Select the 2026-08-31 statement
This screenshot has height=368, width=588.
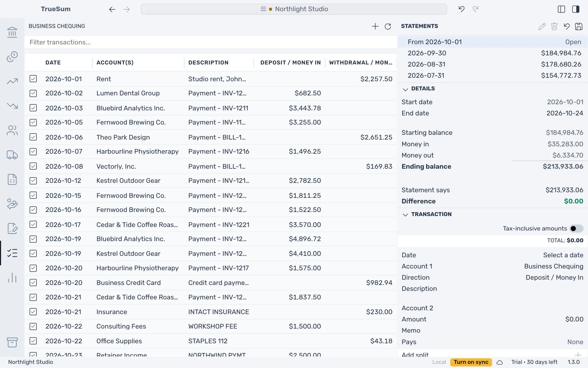[492, 64]
